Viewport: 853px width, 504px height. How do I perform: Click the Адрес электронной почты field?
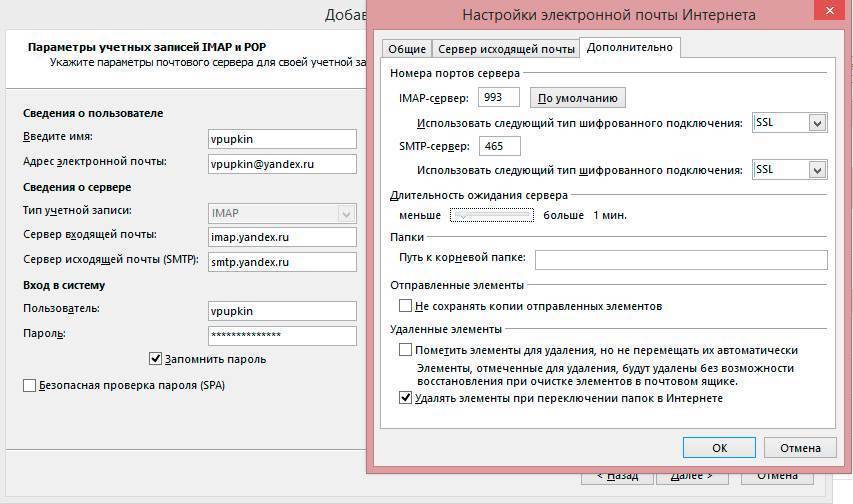coord(282,163)
